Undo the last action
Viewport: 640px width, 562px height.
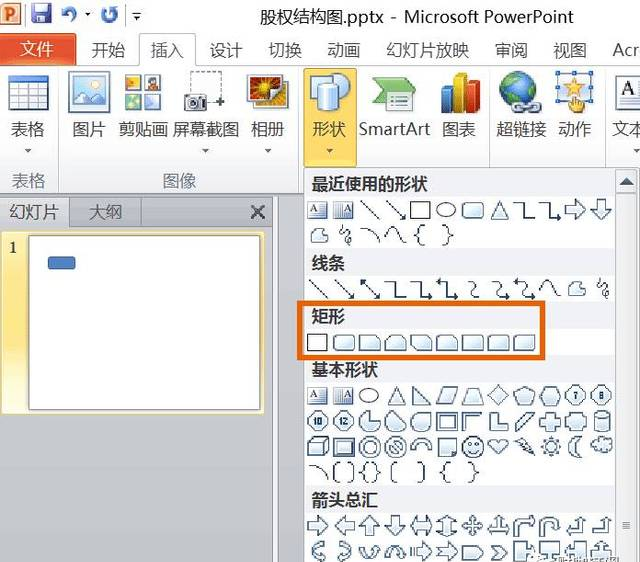pos(69,14)
